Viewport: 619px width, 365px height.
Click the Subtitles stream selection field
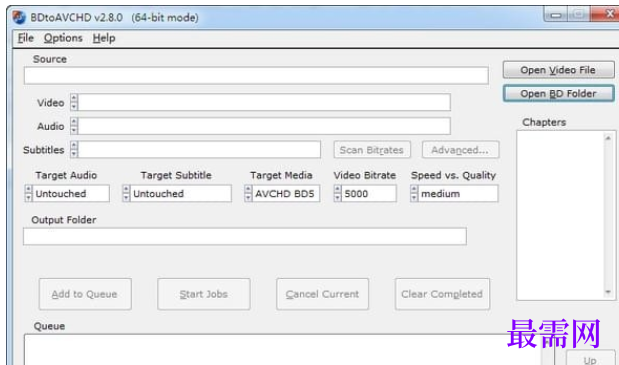199,150
